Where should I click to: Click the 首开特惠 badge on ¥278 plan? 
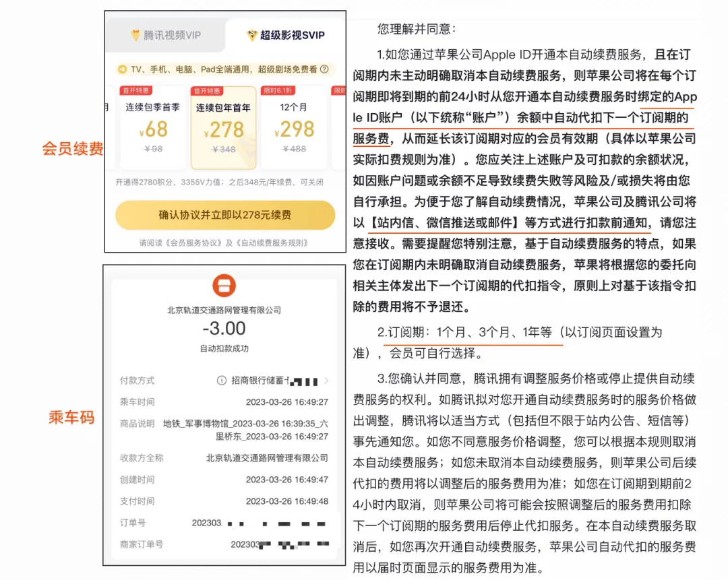pyautogui.click(x=208, y=92)
